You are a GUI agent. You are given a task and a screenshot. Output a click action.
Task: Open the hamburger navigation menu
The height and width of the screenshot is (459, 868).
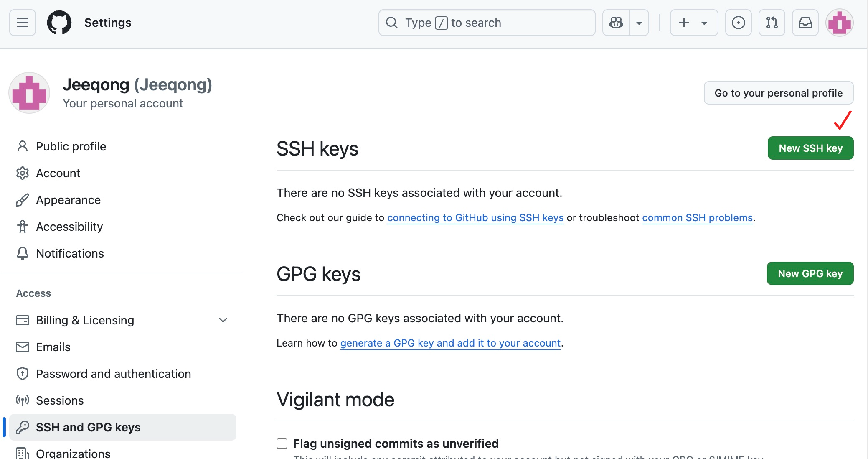[x=23, y=23]
